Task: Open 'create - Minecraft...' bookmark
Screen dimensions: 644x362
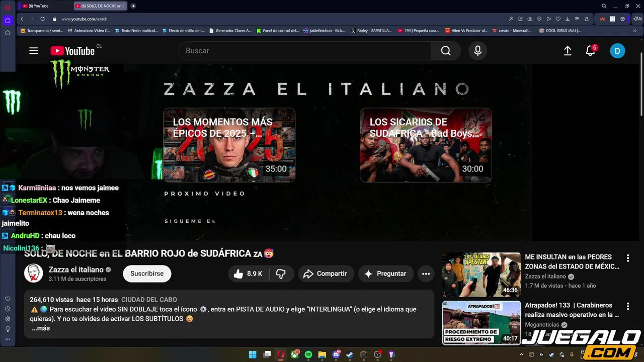Action: tap(512, 30)
